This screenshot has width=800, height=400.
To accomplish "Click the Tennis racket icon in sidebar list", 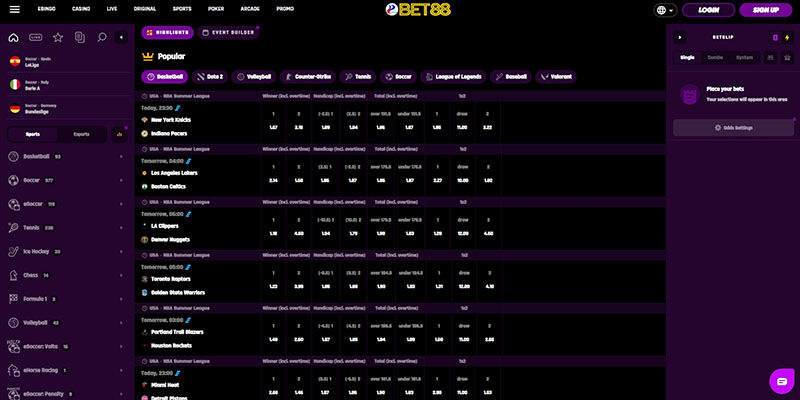I will (13, 228).
